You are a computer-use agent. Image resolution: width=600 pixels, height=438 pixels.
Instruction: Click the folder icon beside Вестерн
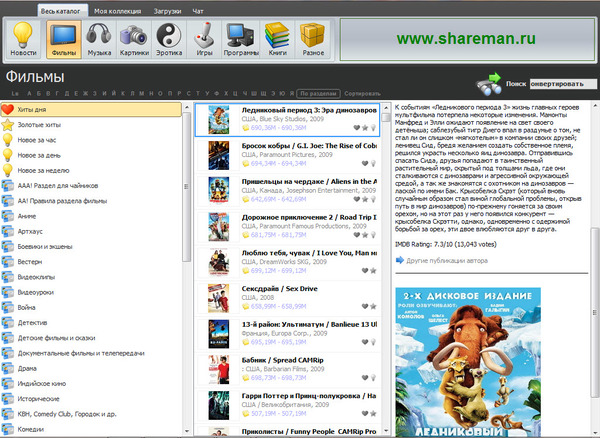(x=8, y=262)
